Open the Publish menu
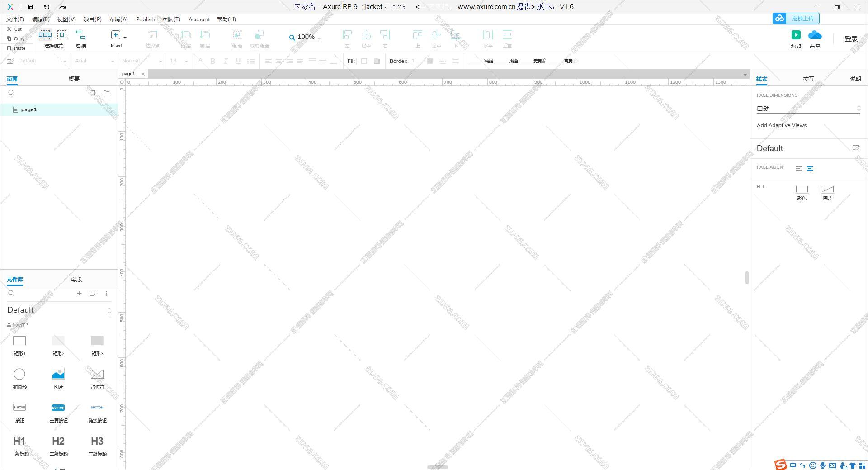This screenshot has width=868, height=470. coord(145,19)
